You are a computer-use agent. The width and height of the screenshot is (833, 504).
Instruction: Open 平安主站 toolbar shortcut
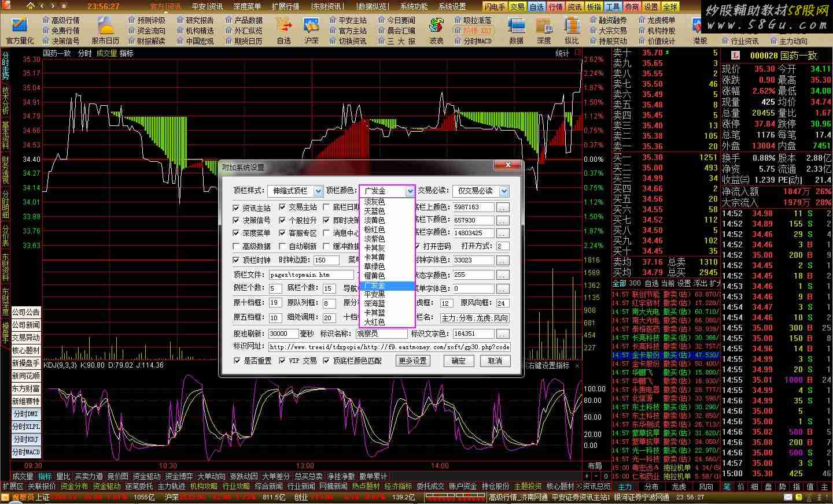pos(348,20)
